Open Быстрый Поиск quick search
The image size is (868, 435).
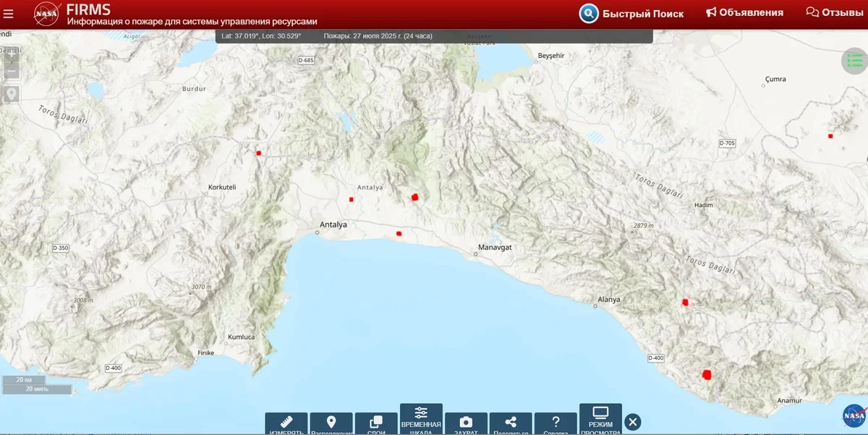pyautogui.click(x=631, y=13)
